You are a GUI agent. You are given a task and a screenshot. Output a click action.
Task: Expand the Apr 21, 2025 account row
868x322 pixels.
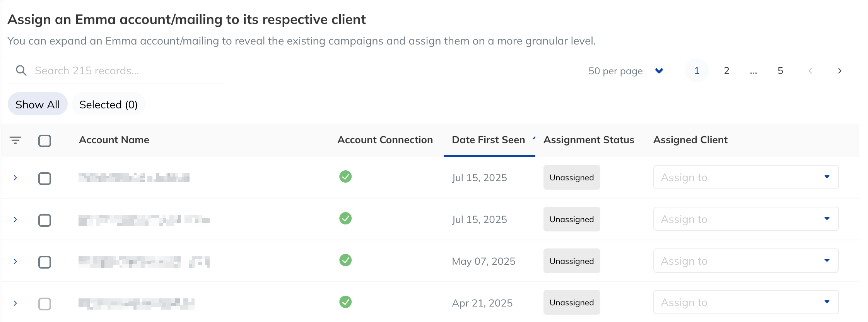pyautogui.click(x=15, y=303)
